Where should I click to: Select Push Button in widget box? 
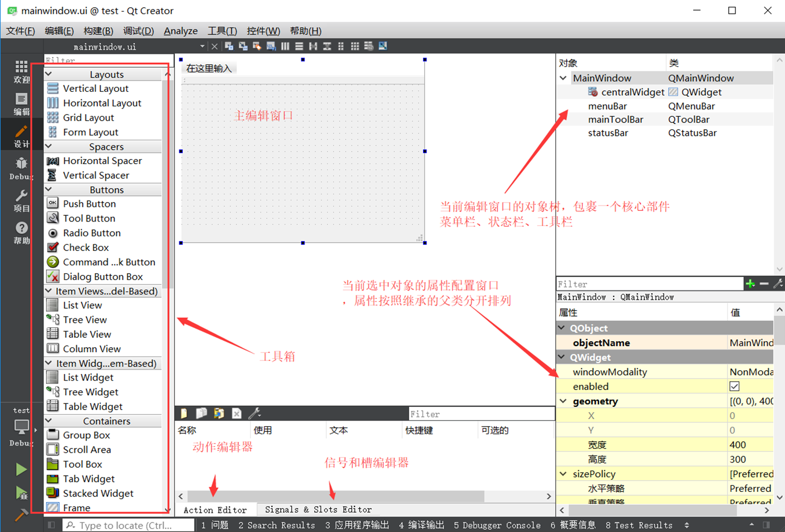[x=89, y=204]
